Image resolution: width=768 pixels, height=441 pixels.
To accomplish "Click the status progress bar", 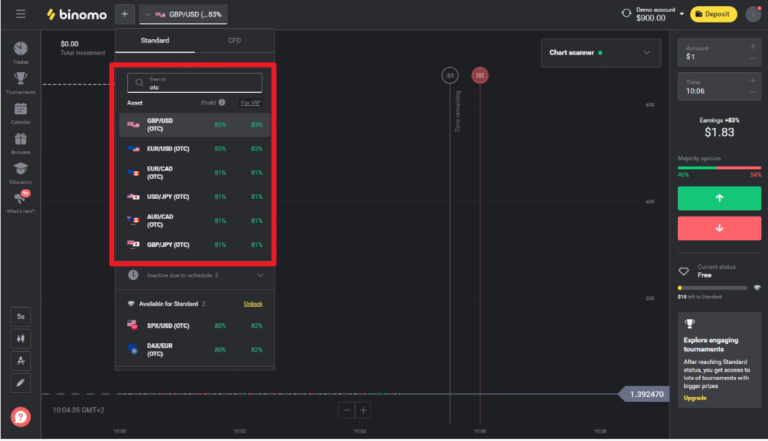I will point(713,288).
